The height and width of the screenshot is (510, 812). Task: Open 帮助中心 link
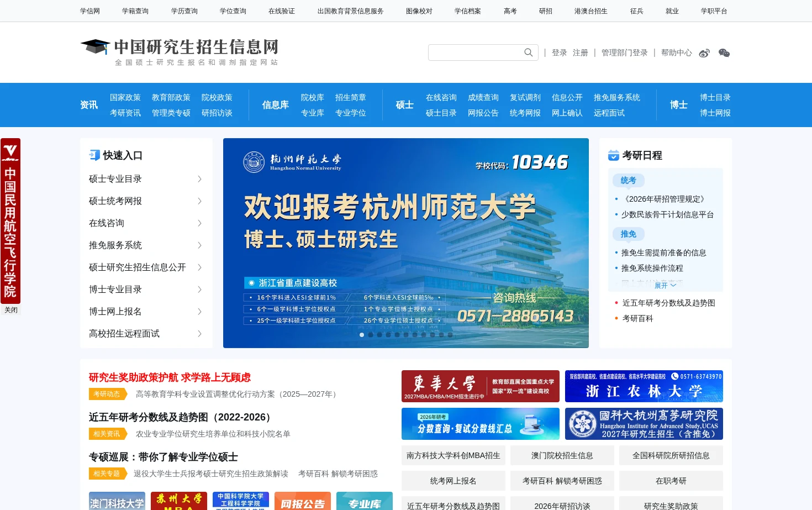(x=677, y=52)
